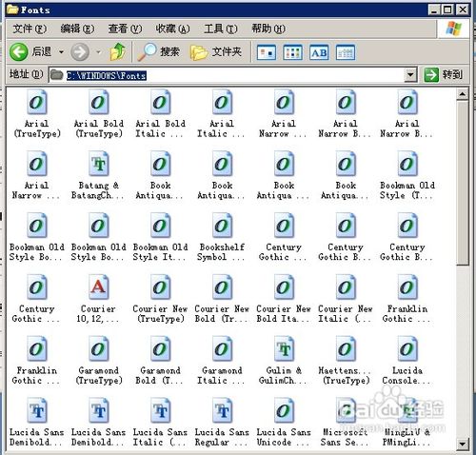Select the Bookman Old Style (T... font icon

coord(407,164)
